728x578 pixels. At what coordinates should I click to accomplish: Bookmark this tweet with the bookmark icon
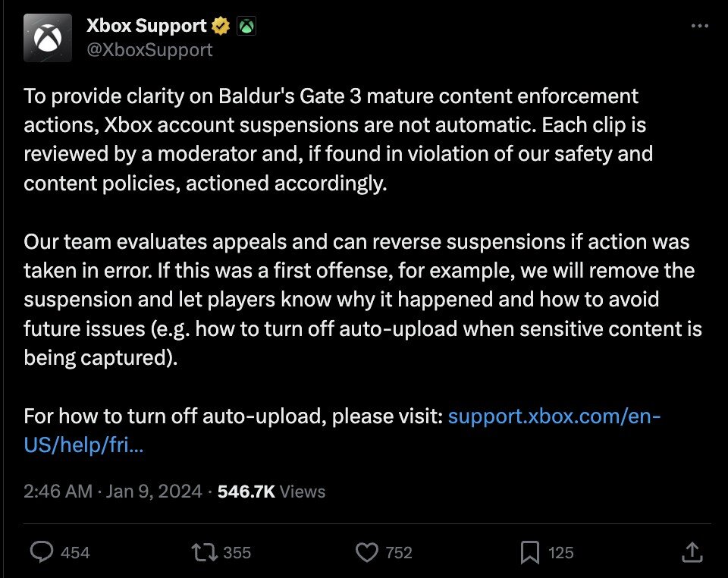coord(531,552)
